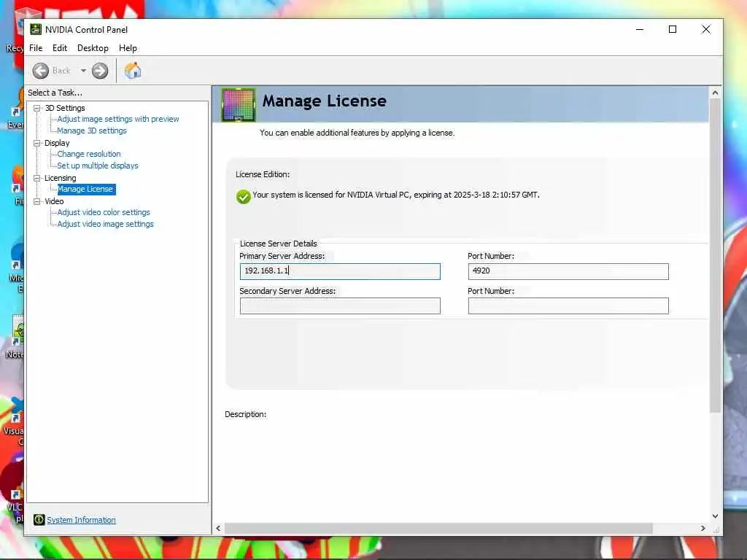747x560 pixels.
Task: Click the horizontal scrollbar left arrow
Action: pyautogui.click(x=218, y=528)
